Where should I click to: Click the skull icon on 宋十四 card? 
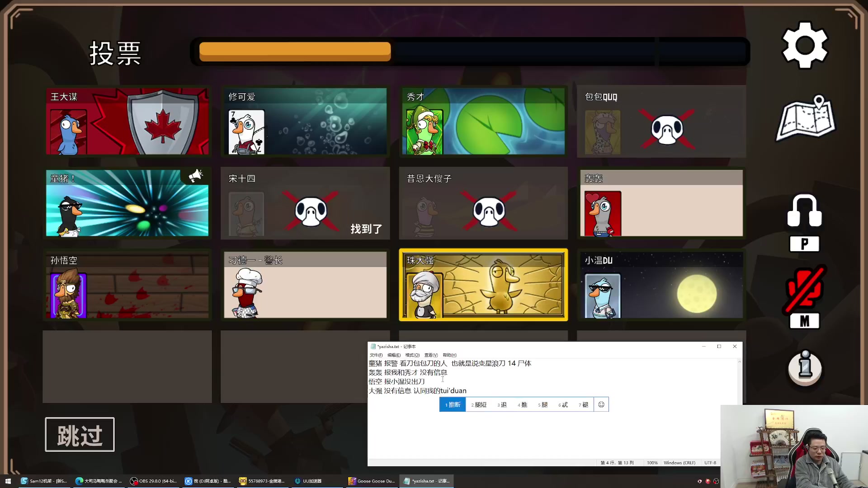point(311,211)
